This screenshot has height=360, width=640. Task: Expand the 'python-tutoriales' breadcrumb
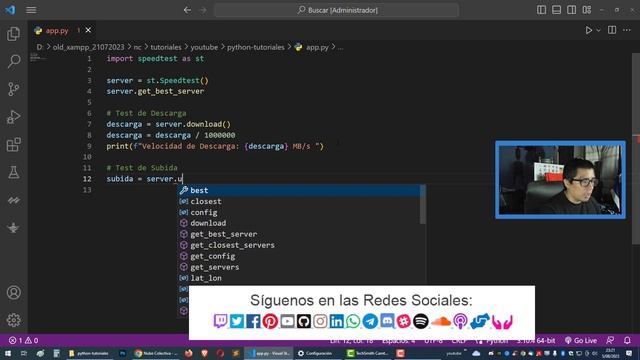pos(256,47)
